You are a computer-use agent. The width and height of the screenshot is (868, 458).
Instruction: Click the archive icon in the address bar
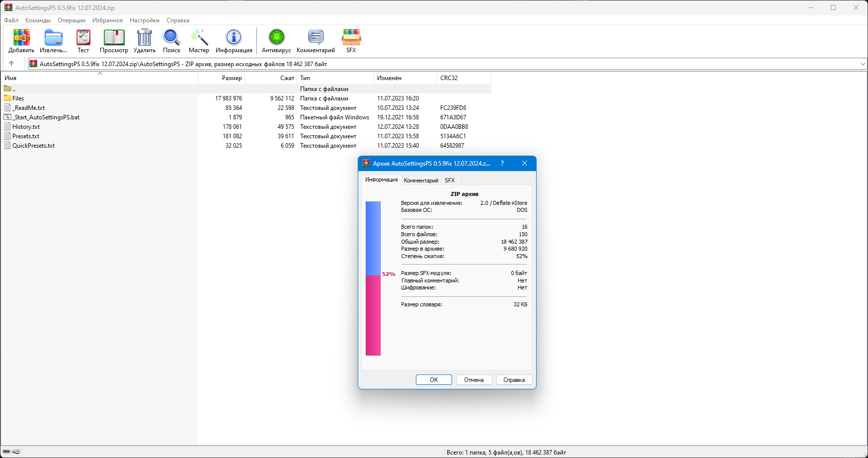click(33, 64)
